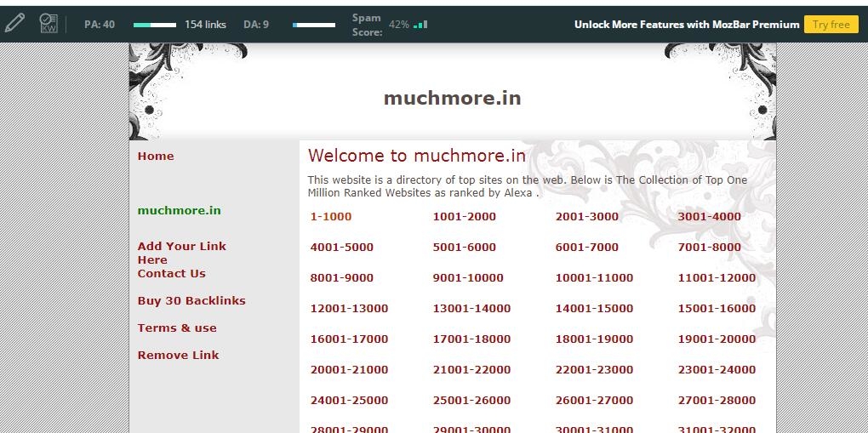Open the 24001-25000 ranked sites link
868x433 pixels.
(349, 401)
